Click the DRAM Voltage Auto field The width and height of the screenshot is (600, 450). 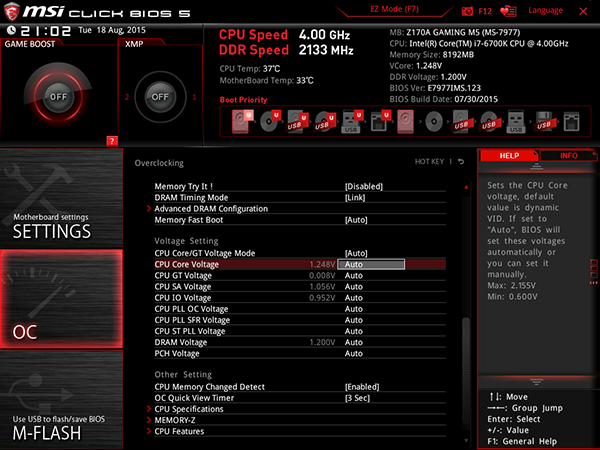pyautogui.click(x=354, y=342)
